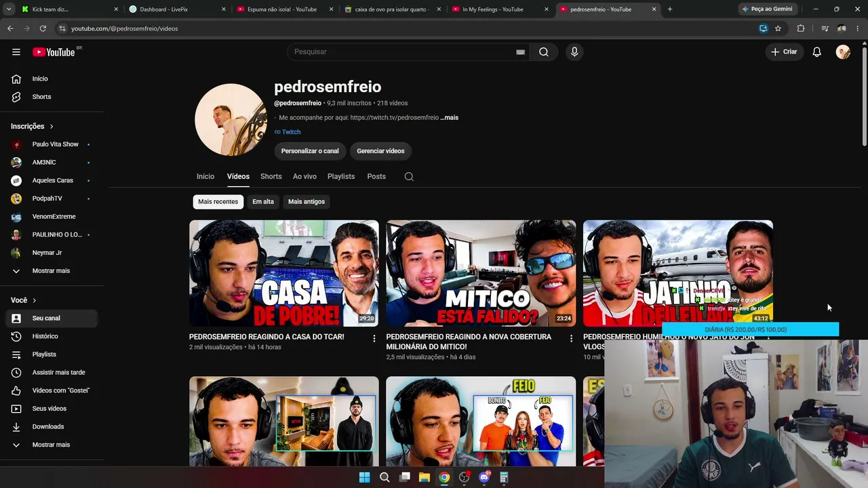Open a new browser tab

(670, 9)
